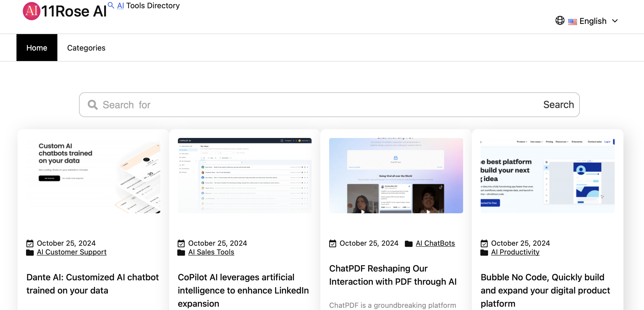Open Dante AI: Customized AI chatbot article title
The width and height of the screenshot is (644, 310).
93,284
